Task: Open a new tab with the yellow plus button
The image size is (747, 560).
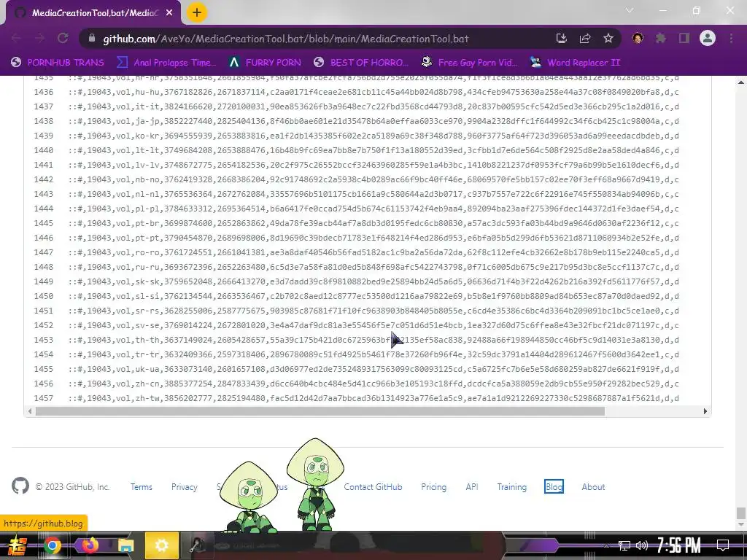Action: tap(197, 12)
